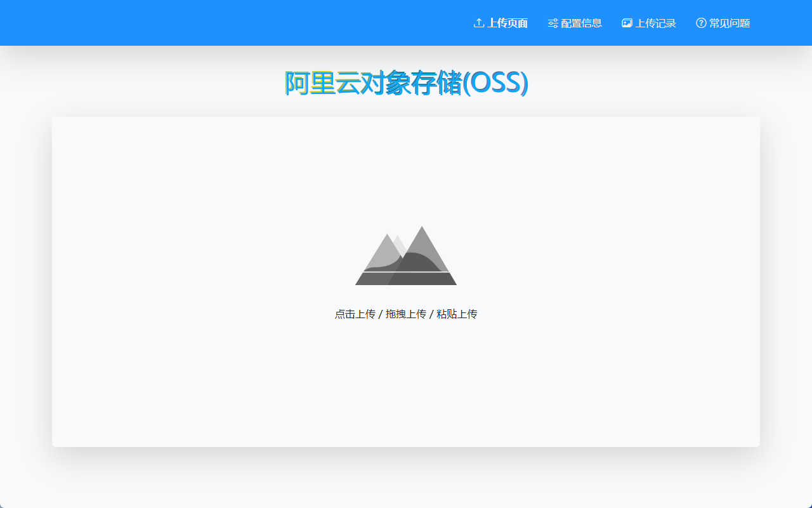
Task: Click the 点击上传 upload text link
Action: click(x=354, y=313)
